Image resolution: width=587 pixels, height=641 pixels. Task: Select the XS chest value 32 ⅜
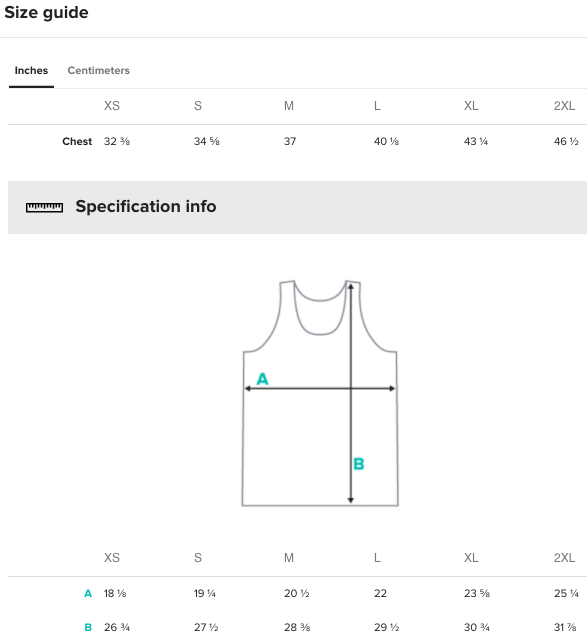click(117, 141)
